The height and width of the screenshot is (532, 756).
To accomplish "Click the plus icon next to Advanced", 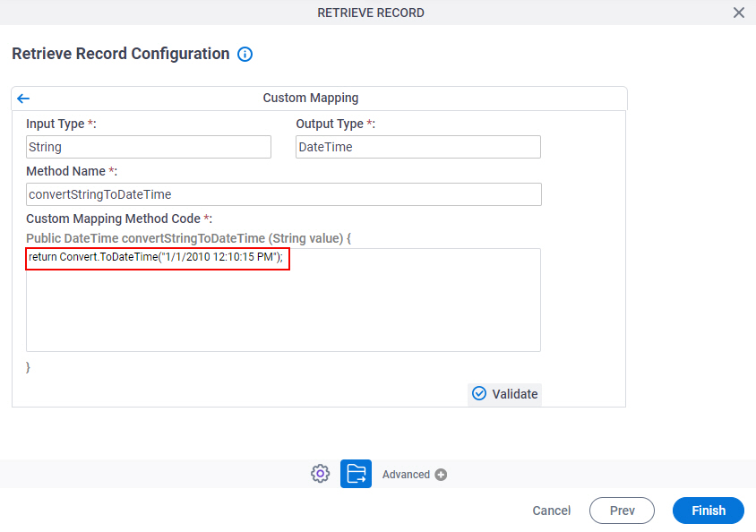I will click(441, 475).
